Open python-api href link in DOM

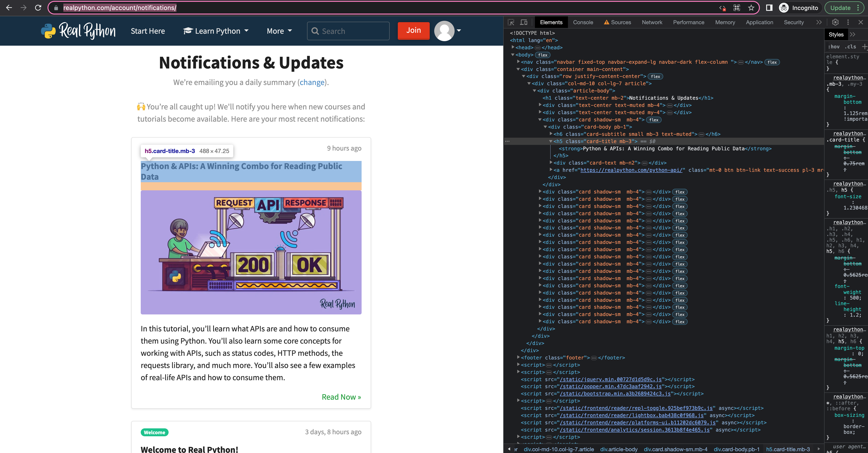point(632,170)
